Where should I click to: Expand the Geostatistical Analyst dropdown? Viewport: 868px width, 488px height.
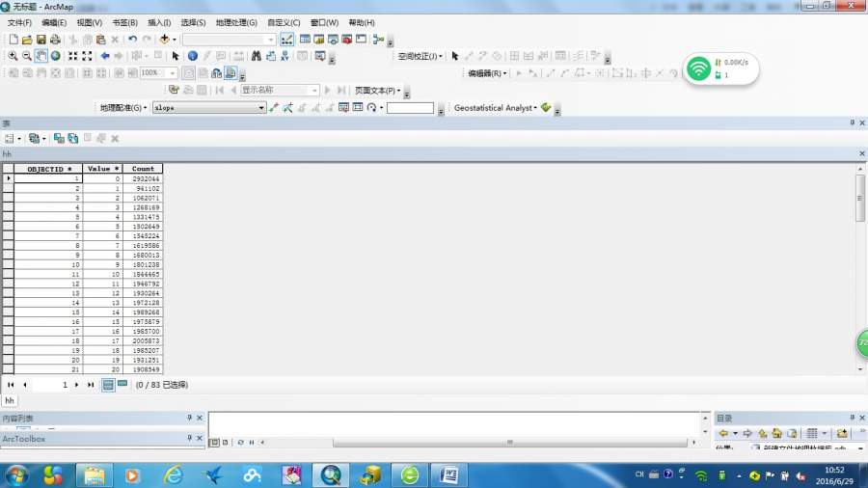496,108
